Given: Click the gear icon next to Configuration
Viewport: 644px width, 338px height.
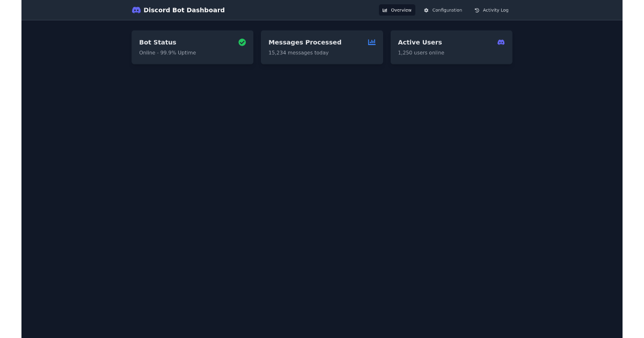Looking at the screenshot, I should pyautogui.click(x=426, y=10).
